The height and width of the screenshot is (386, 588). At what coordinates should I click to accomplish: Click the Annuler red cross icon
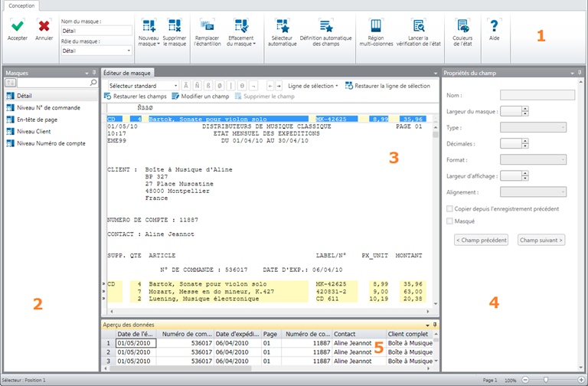click(x=44, y=26)
